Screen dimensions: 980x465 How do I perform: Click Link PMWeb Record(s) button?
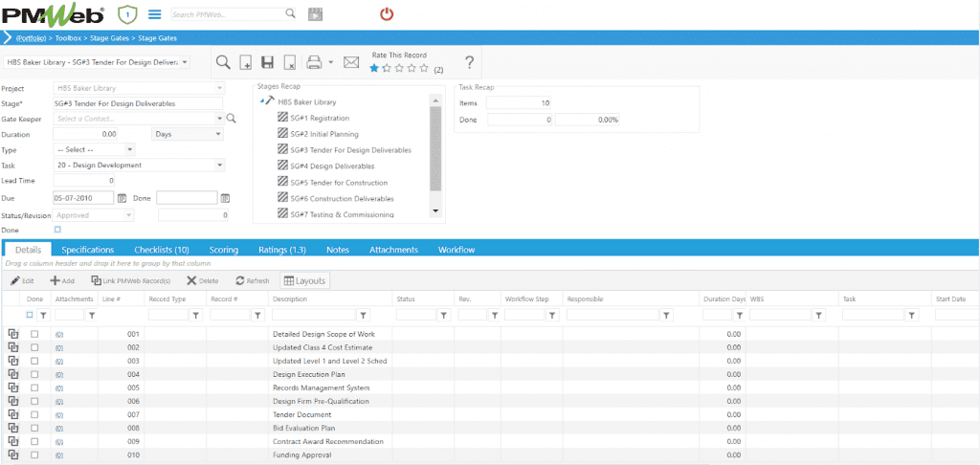130,280
